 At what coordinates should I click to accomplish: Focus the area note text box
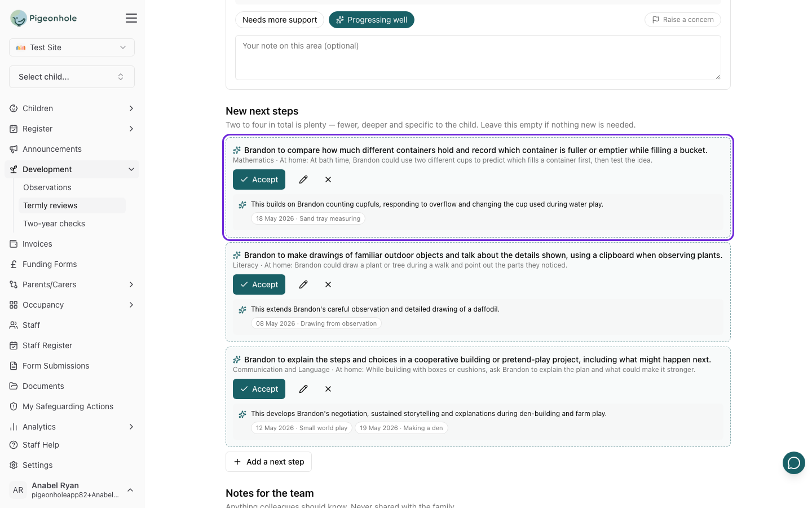478,58
